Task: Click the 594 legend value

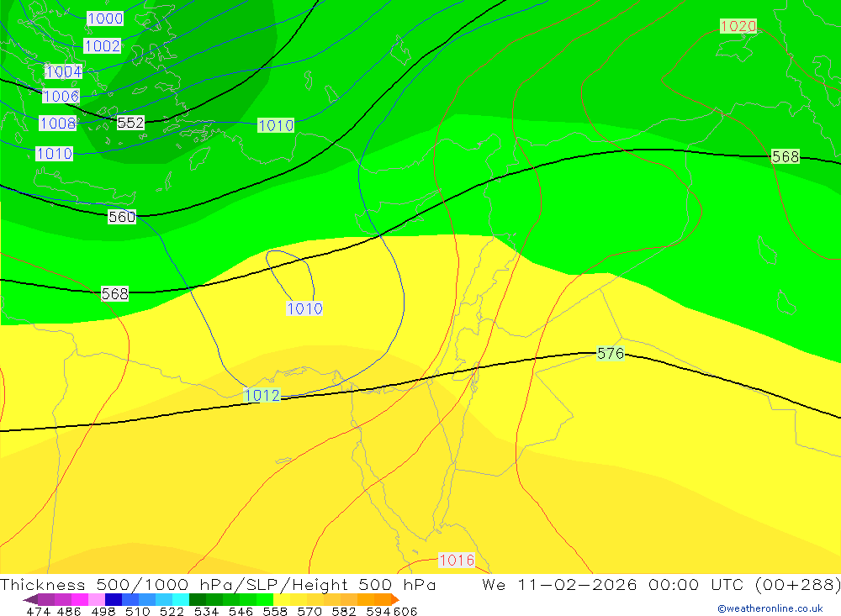Action: click(378, 612)
